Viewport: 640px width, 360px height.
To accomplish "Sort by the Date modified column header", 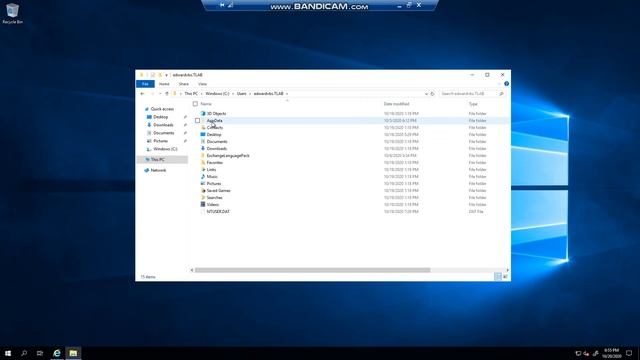I will click(x=396, y=104).
